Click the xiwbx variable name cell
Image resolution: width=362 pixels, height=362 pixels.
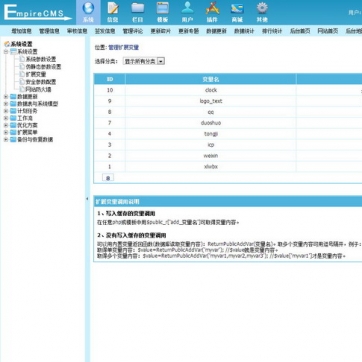tap(211, 167)
